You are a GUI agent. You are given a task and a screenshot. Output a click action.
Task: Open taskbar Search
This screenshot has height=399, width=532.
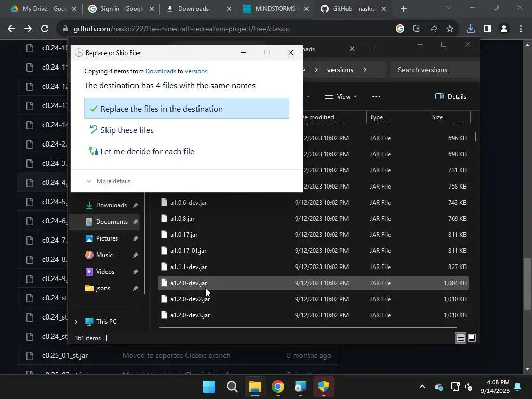point(232,387)
